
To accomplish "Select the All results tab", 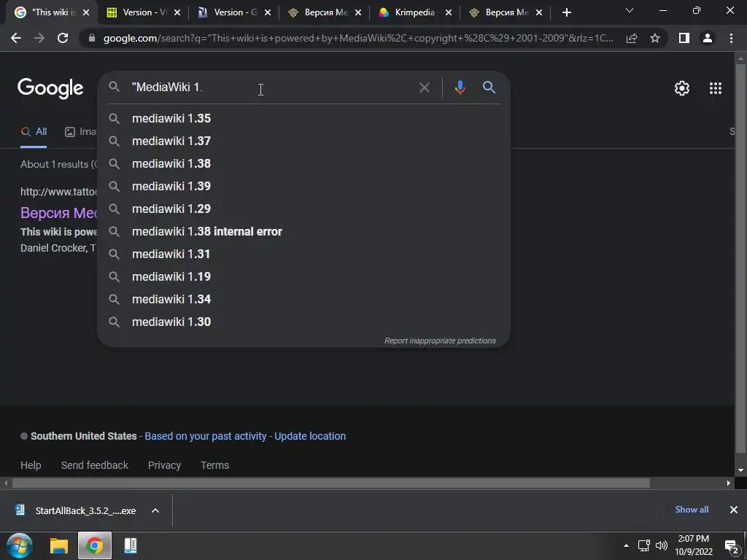I will (x=34, y=132).
